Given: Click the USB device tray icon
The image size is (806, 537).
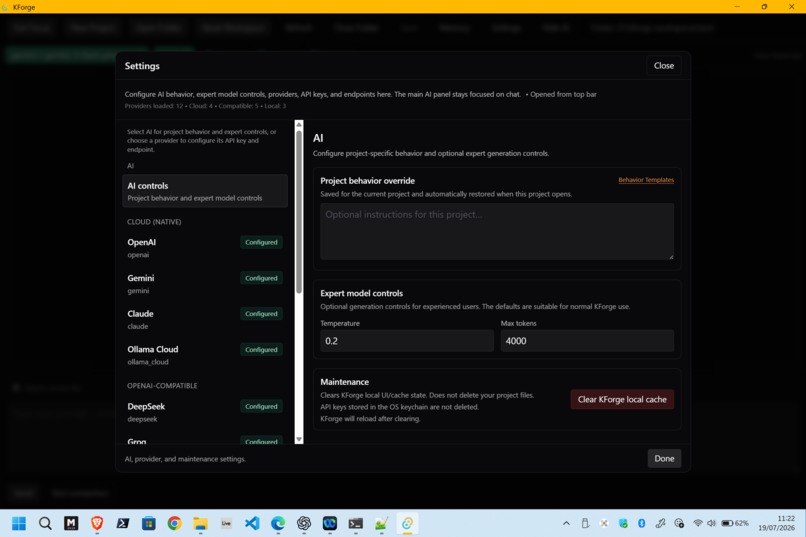Looking at the screenshot, I should 585,523.
